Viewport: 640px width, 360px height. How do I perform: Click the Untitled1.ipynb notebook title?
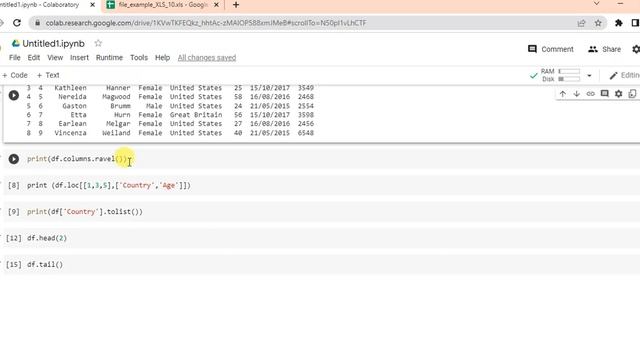[53, 43]
